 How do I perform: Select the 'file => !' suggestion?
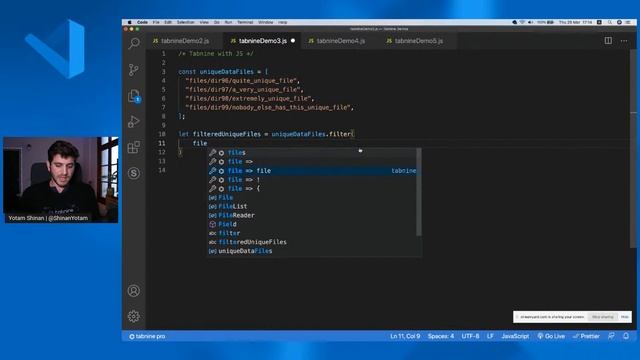coord(313,180)
